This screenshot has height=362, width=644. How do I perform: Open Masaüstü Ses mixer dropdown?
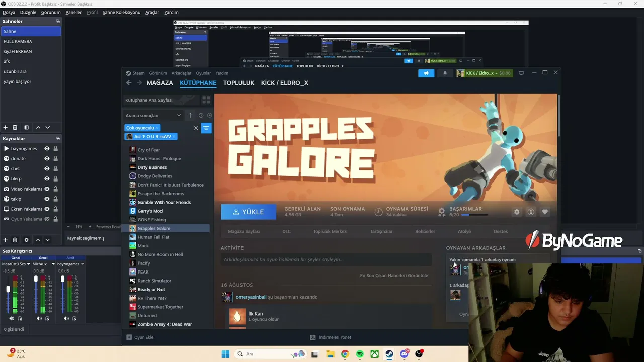coord(28,264)
